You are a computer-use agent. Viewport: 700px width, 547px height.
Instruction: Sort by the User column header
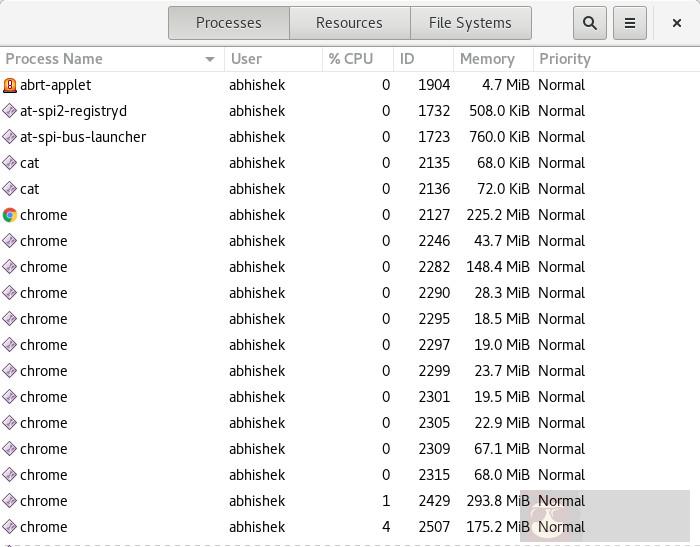[x=246, y=59]
